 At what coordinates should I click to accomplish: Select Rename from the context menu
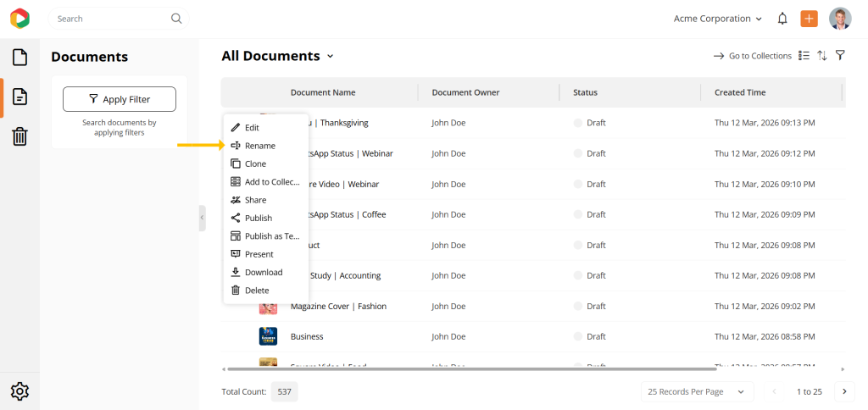point(259,146)
